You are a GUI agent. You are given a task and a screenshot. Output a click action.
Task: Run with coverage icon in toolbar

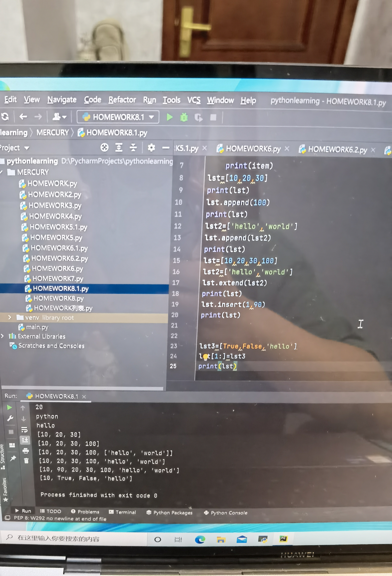[x=198, y=117]
